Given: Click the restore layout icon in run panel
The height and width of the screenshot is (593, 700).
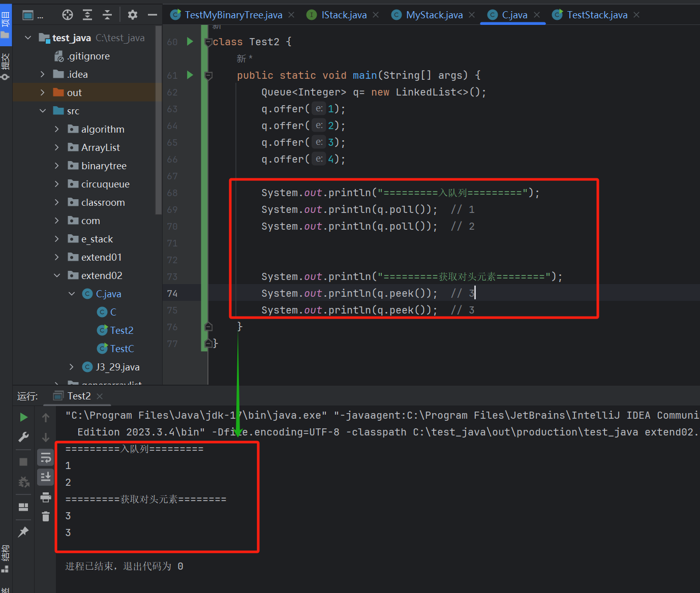Looking at the screenshot, I should click(23, 507).
